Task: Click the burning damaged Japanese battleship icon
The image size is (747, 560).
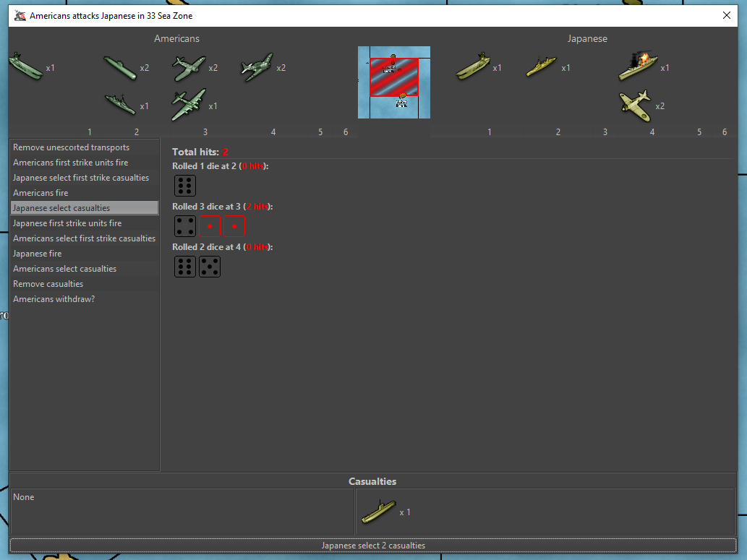Action: pos(638,66)
